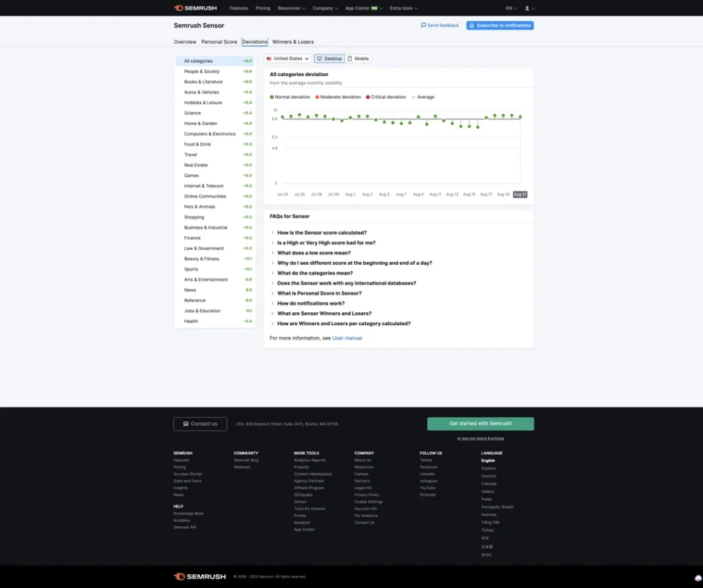Expand 'Does the Sensor work with any international databases?'
The width and height of the screenshot is (703, 588).
point(346,283)
